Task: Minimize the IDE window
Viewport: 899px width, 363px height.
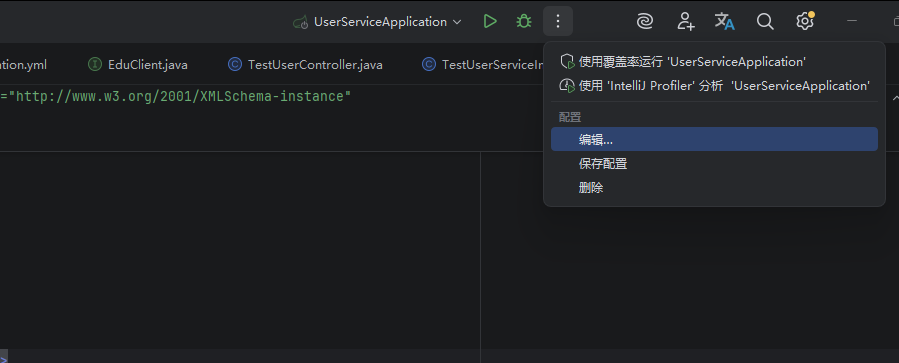Action: pyautogui.click(x=852, y=22)
